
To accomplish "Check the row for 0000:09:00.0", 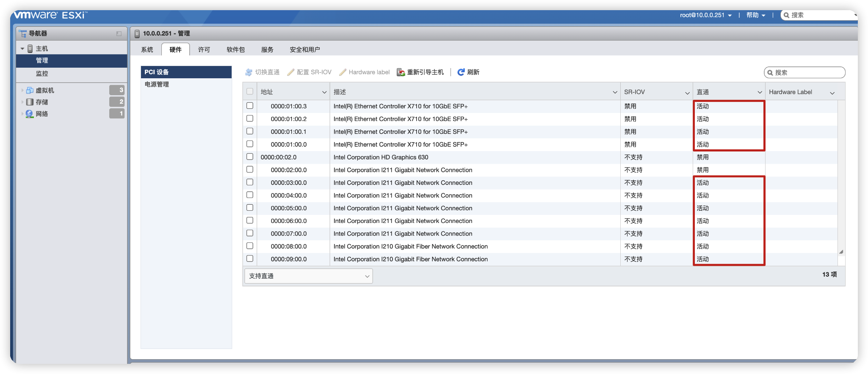I will [250, 258].
